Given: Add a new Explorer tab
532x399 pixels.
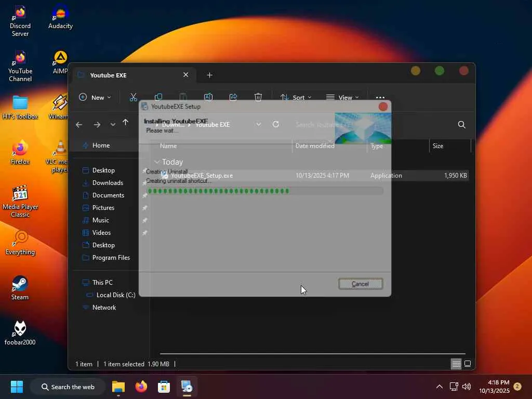Looking at the screenshot, I should (210, 75).
